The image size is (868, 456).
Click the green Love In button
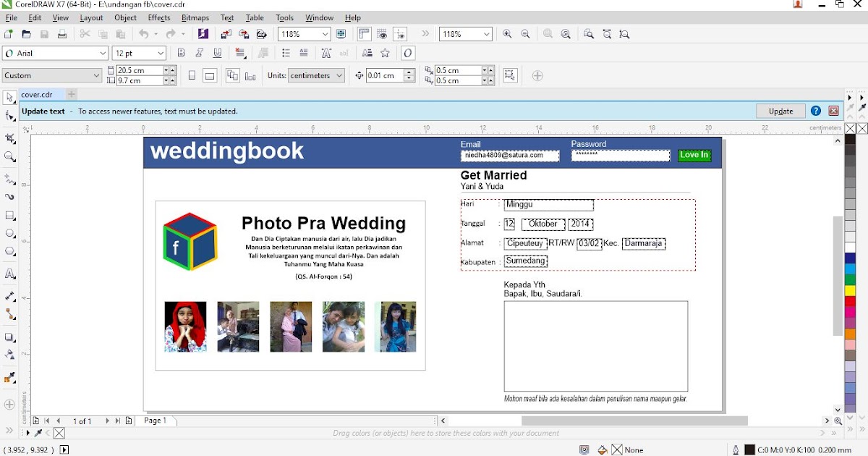click(694, 155)
